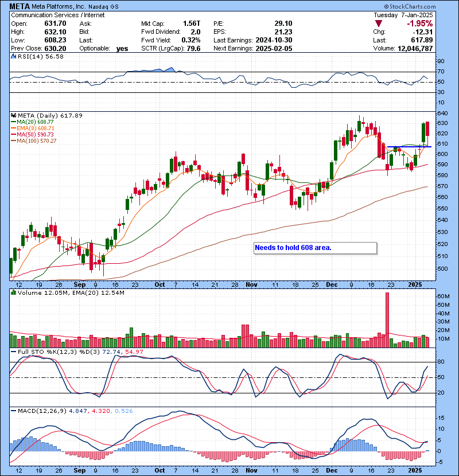Click the MACD value 4.847

[79, 411]
